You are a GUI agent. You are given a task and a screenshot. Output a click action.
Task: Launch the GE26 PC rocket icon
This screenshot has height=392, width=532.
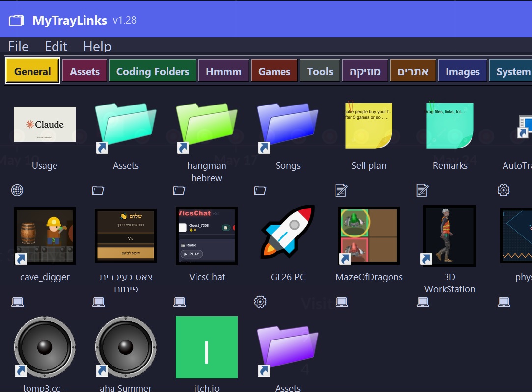click(288, 233)
